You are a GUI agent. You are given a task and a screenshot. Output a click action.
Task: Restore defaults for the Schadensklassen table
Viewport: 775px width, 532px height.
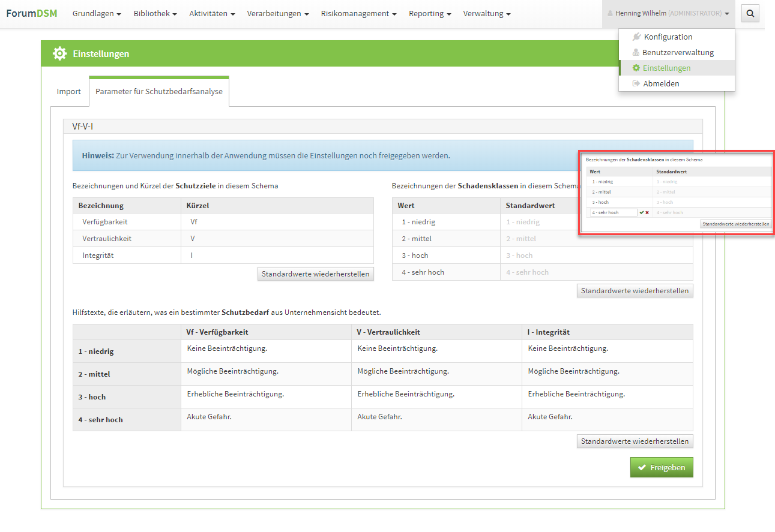pos(635,291)
